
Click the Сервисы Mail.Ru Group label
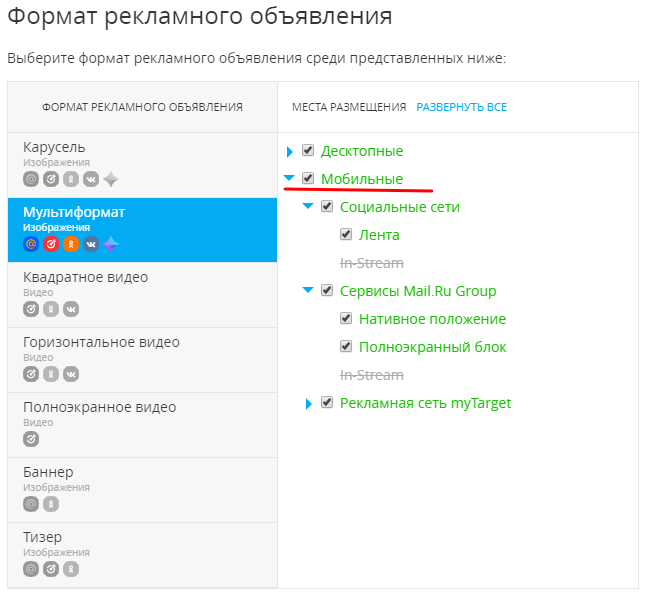[418, 291]
